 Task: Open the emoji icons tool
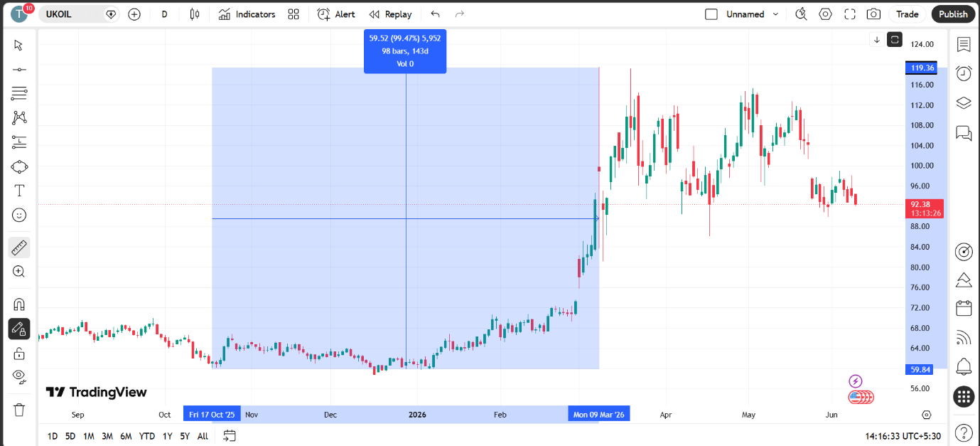point(19,215)
